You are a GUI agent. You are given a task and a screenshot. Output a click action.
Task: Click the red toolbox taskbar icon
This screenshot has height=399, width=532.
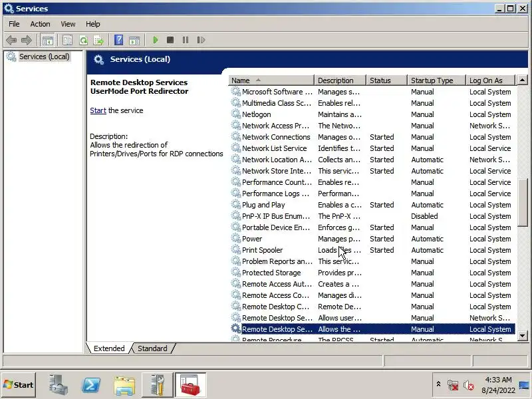pos(190,385)
